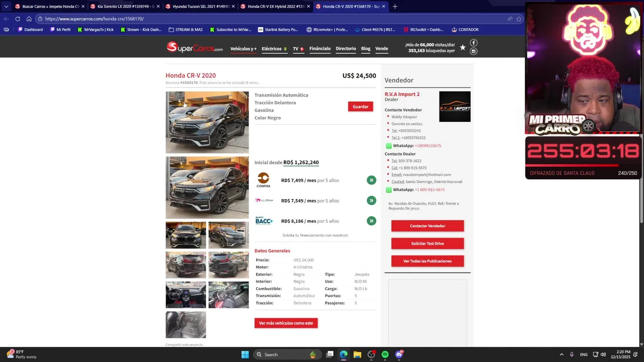Open File Explorer from the taskbar
Viewport: 644px width, 362px height.
[x=357, y=354]
